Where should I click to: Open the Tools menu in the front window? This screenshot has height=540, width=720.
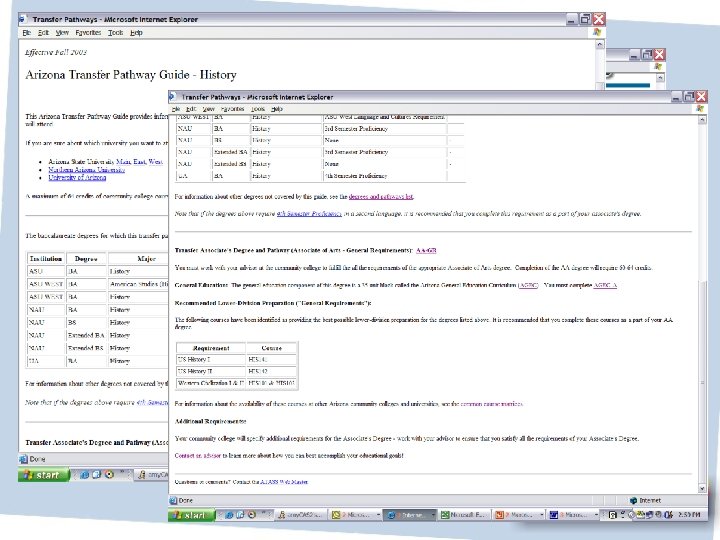click(x=258, y=109)
